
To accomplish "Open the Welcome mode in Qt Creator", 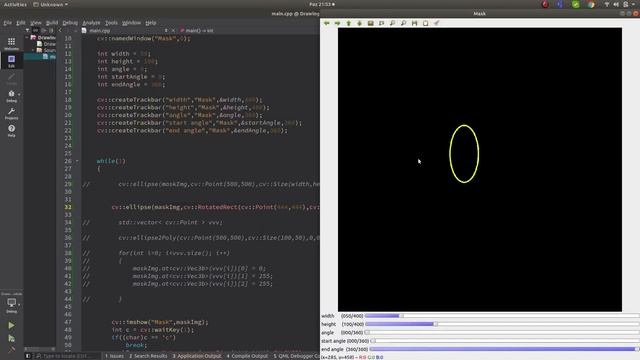I will 11,43.
